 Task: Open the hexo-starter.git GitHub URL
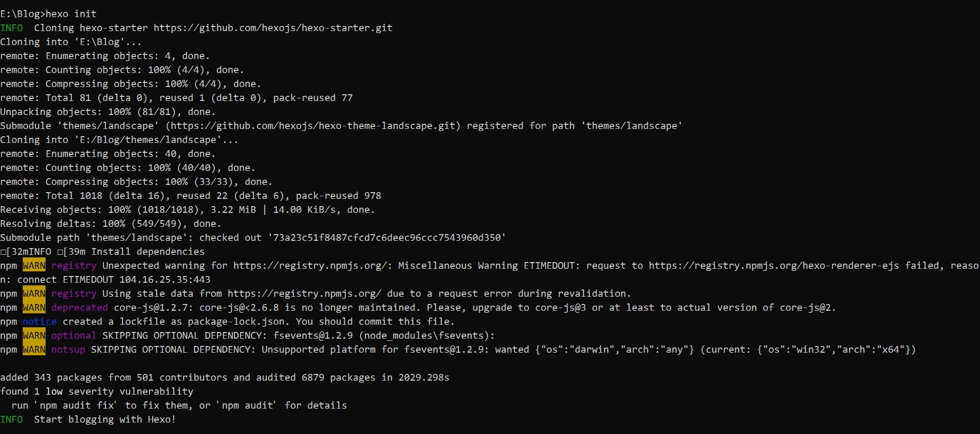pyautogui.click(x=273, y=28)
